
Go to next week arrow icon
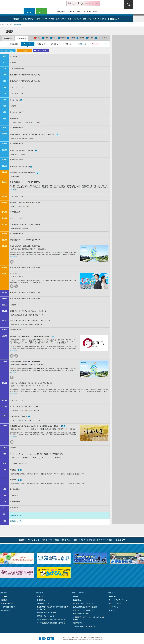point(106,44)
